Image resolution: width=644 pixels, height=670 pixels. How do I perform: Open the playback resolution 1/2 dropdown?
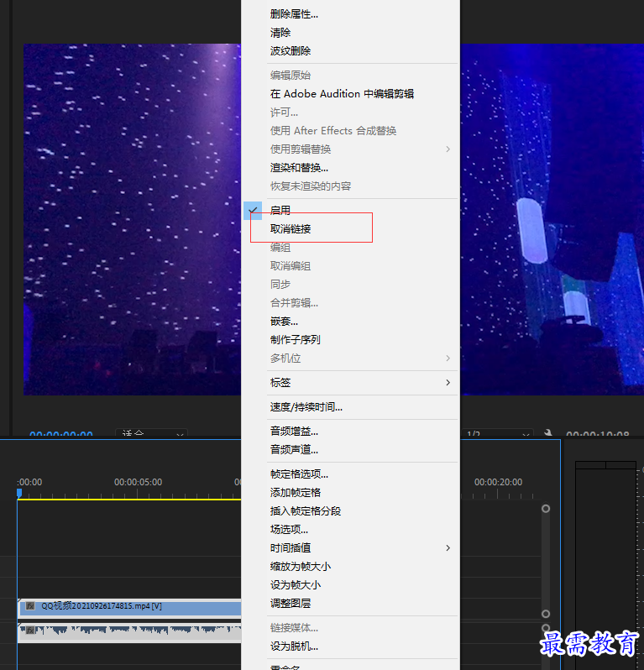498,433
